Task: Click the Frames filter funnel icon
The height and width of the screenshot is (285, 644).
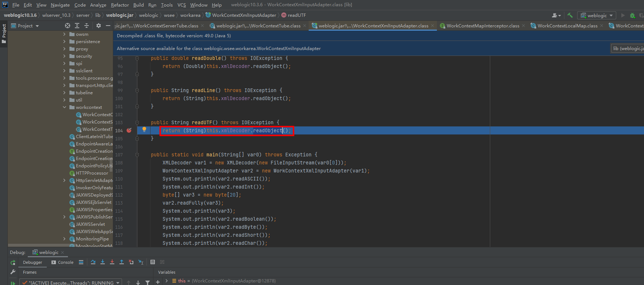Action: pyautogui.click(x=148, y=282)
